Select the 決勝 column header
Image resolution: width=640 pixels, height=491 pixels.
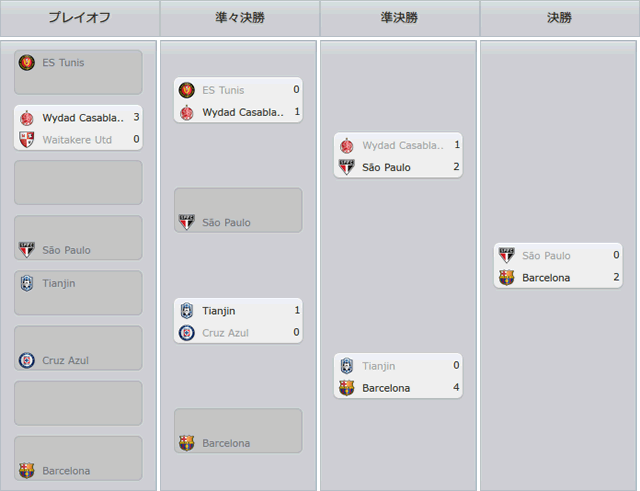coord(560,18)
